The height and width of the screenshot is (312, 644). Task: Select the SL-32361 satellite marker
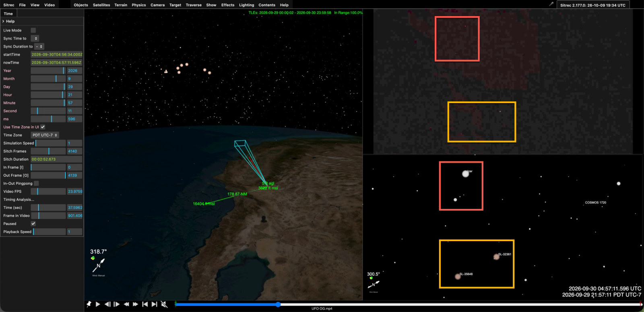[496, 257]
